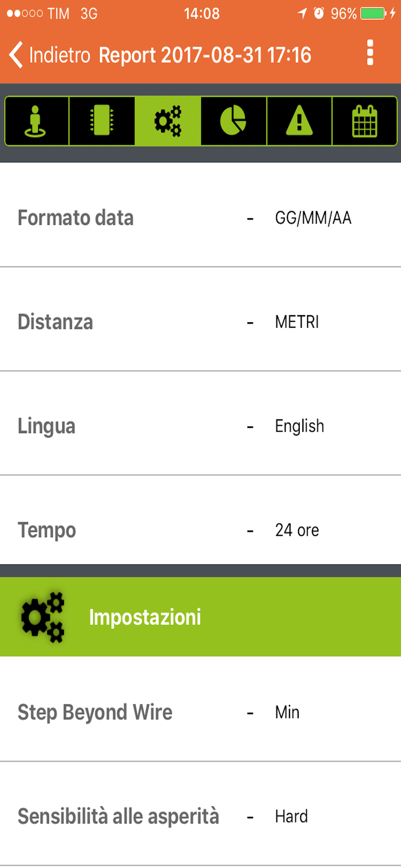This screenshot has height=868, width=401.
Task: Open the pie chart statistics tab
Action: (x=233, y=121)
